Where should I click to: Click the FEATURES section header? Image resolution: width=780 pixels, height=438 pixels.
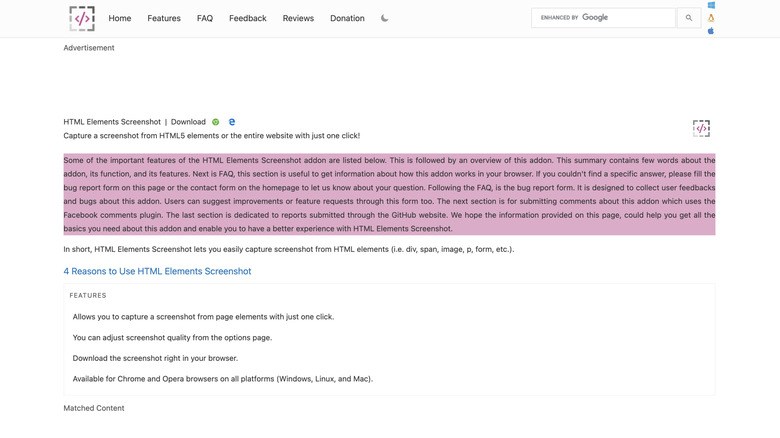click(x=88, y=296)
